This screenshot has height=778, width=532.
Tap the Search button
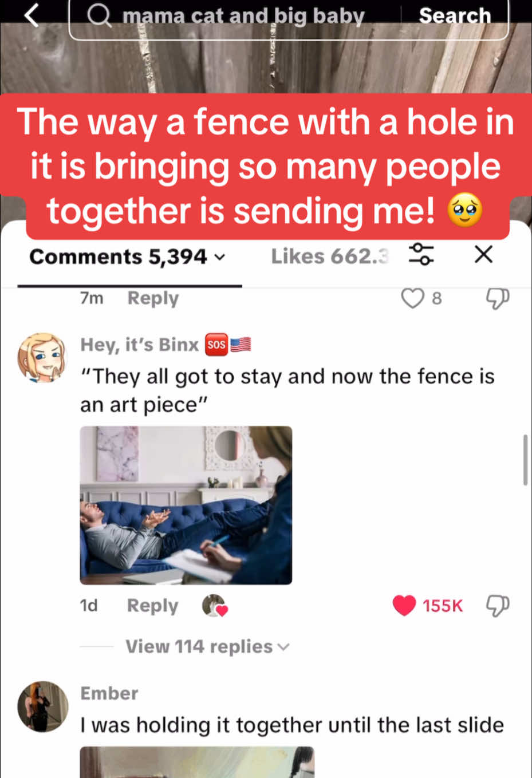click(x=455, y=16)
